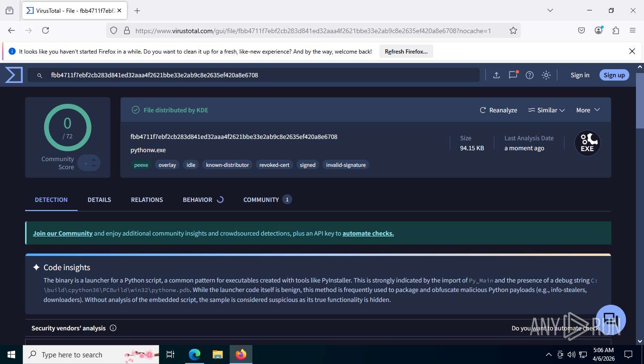The height and width of the screenshot is (364, 644).
Task: Open the upload file icon
Action: (496, 75)
